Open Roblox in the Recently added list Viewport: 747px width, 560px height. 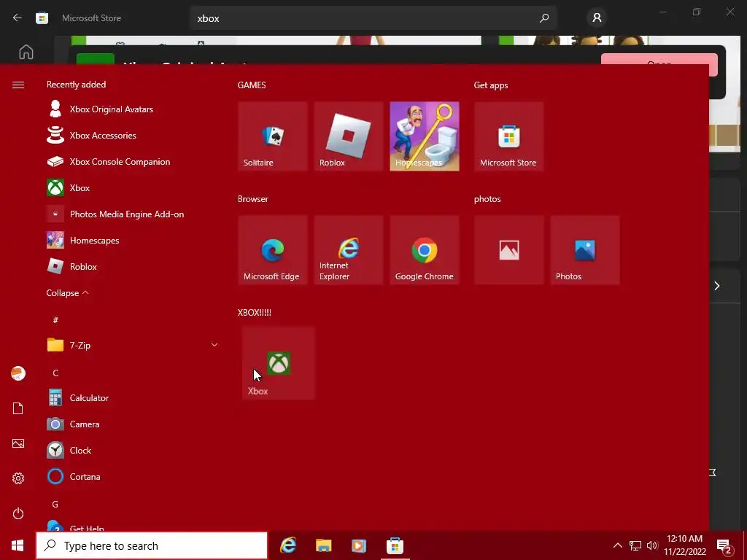point(133,267)
